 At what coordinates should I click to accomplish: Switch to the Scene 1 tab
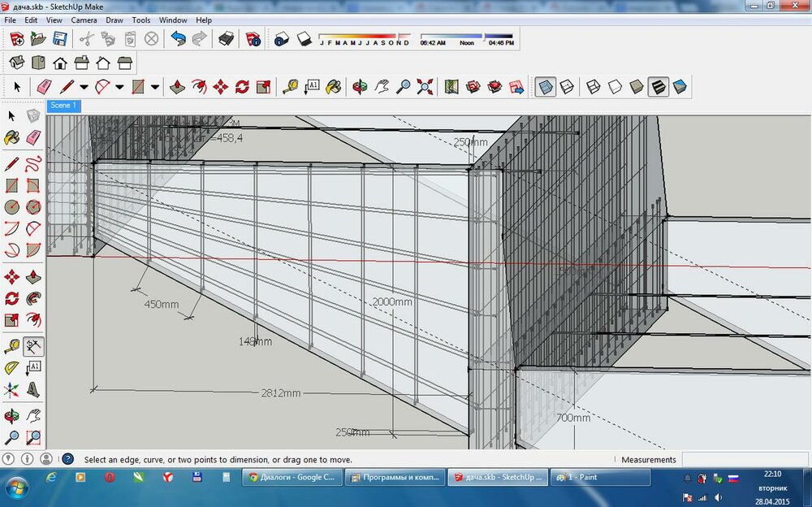coord(63,106)
